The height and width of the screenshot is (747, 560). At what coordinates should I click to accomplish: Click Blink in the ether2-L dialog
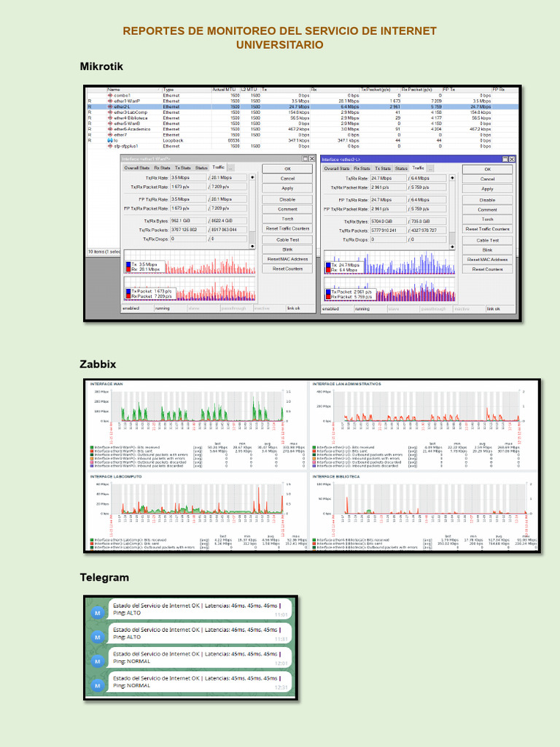coord(488,250)
